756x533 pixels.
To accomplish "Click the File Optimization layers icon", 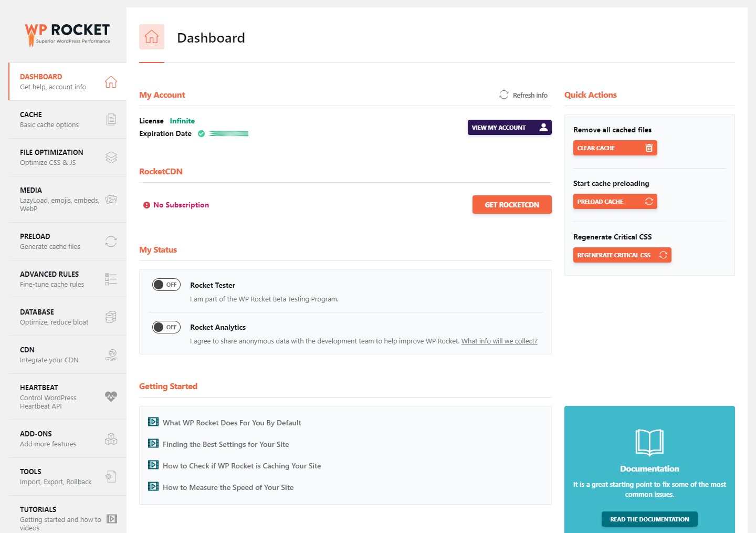I will pyautogui.click(x=111, y=158).
